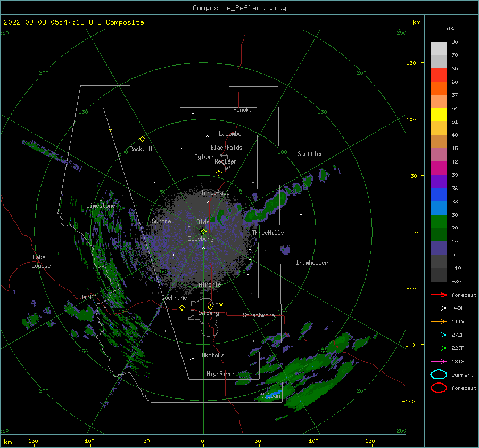Screen dimensions: 479x448
Task: Click the Limestone label
Action: click(x=101, y=206)
